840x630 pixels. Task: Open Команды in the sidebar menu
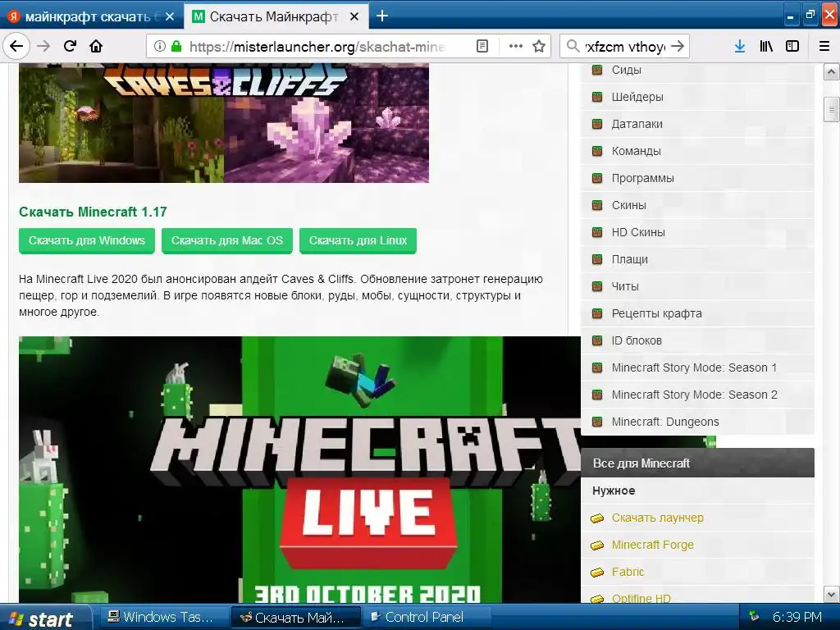tap(636, 151)
